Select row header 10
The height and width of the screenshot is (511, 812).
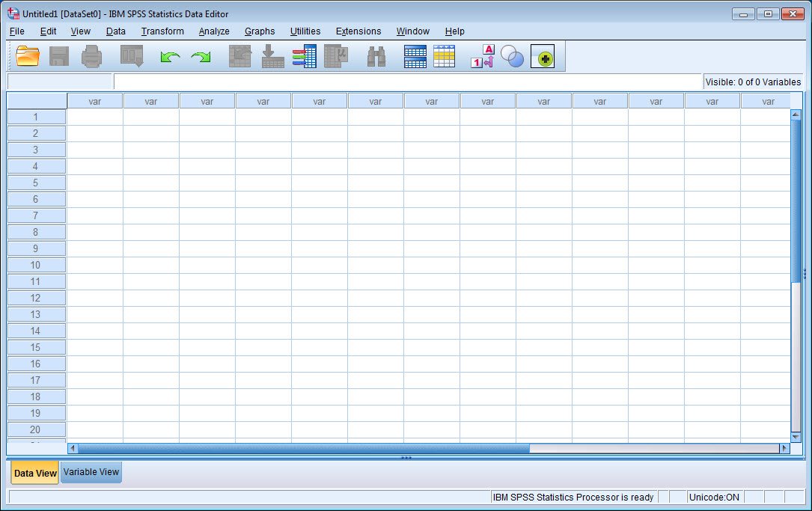[x=36, y=265]
